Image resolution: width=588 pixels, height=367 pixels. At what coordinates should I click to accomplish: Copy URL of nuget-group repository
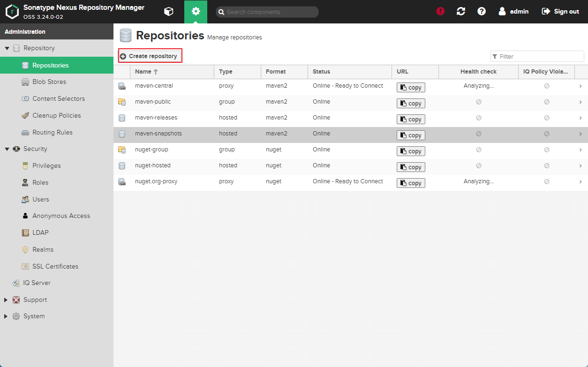point(411,151)
